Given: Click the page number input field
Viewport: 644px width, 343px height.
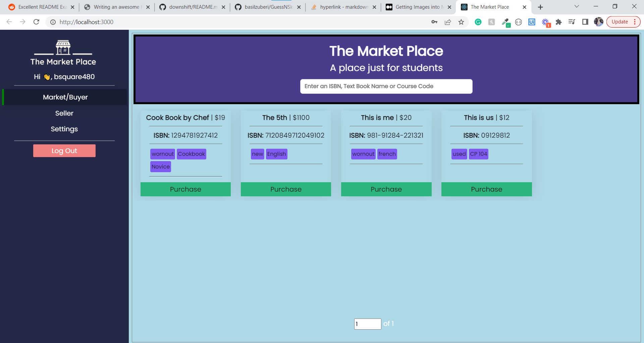Looking at the screenshot, I should 368,324.
